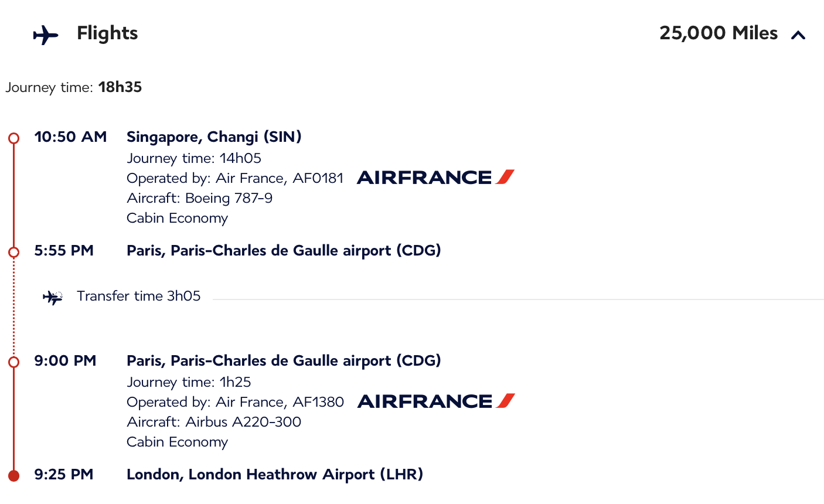Image resolution: width=824 pixels, height=504 pixels.
Task: Select the Singapore departure timeline circle
Action: [x=14, y=138]
